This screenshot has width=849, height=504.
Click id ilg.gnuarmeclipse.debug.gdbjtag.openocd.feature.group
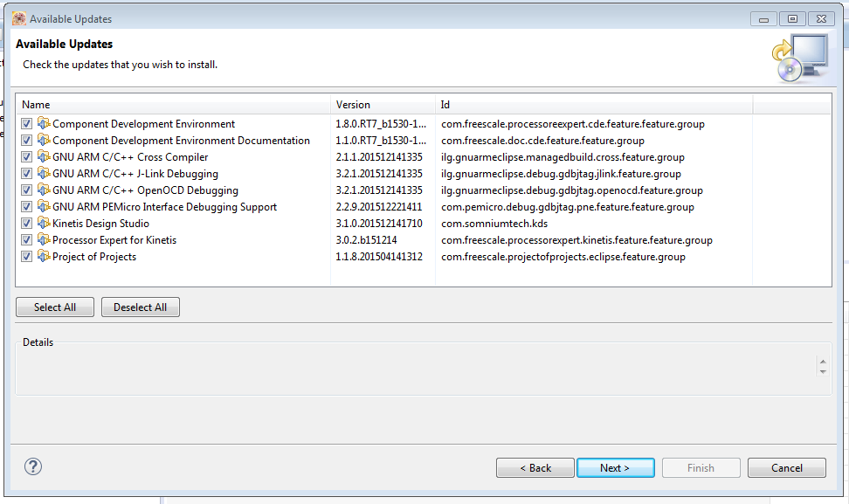[x=572, y=190]
